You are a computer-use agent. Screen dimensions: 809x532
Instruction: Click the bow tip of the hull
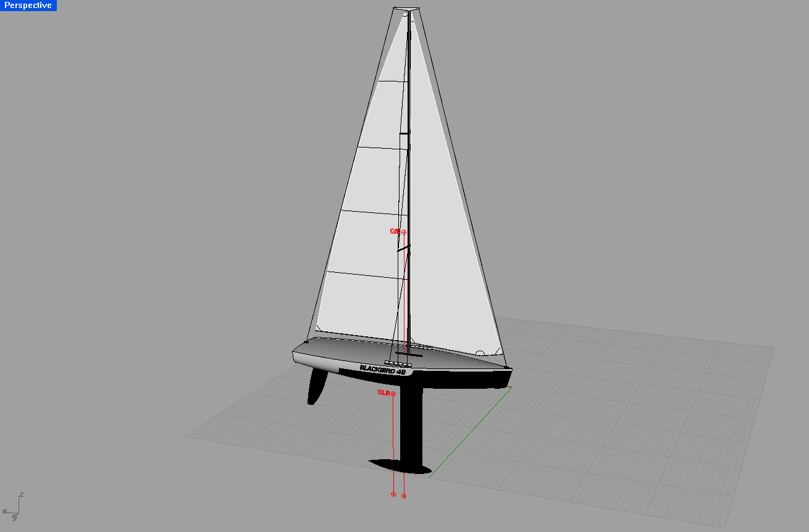pos(509,369)
